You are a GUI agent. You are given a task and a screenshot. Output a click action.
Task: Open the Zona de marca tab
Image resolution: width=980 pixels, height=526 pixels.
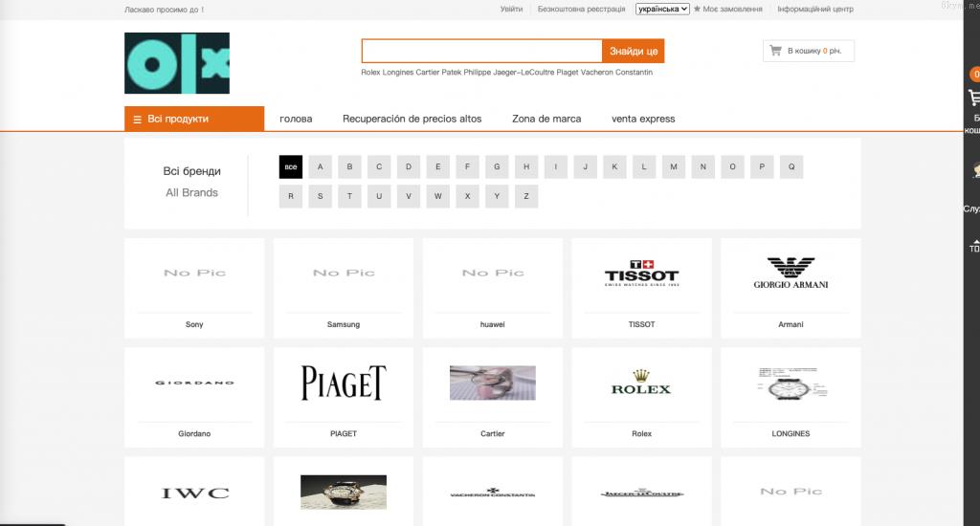(546, 119)
